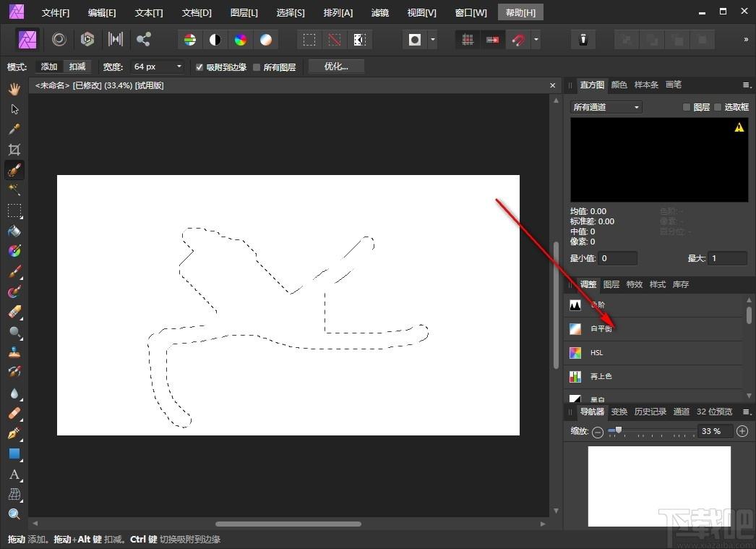Select the Move tool arrow
Screen dimensions: 756x549
click(x=14, y=109)
